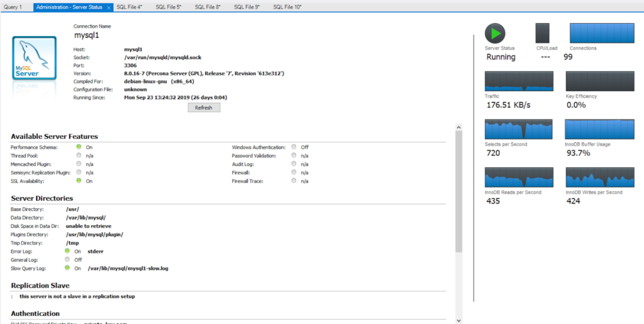Click Firewall Trace status indicator

[294, 181]
